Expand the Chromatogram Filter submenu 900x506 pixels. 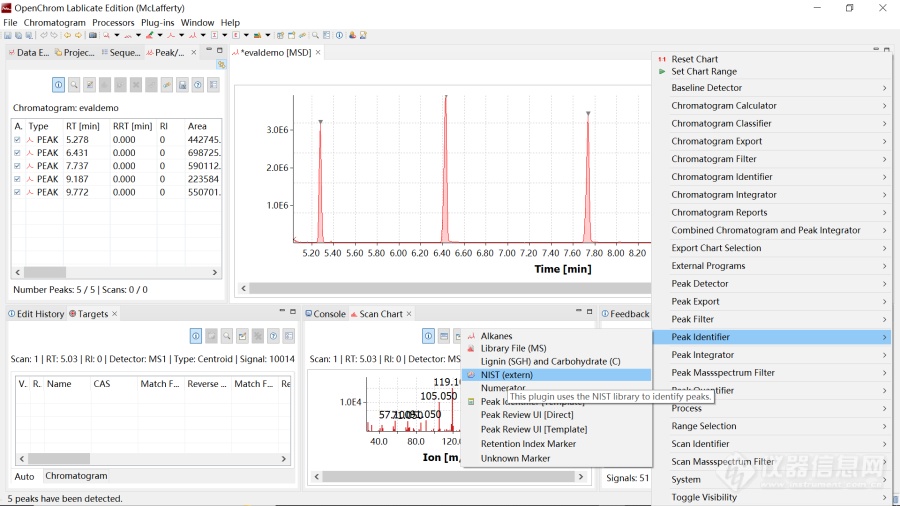[x=714, y=159]
